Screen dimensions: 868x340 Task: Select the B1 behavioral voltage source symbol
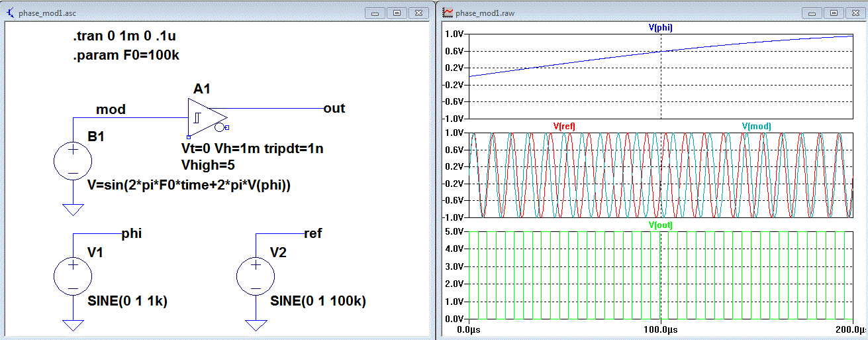(72, 160)
